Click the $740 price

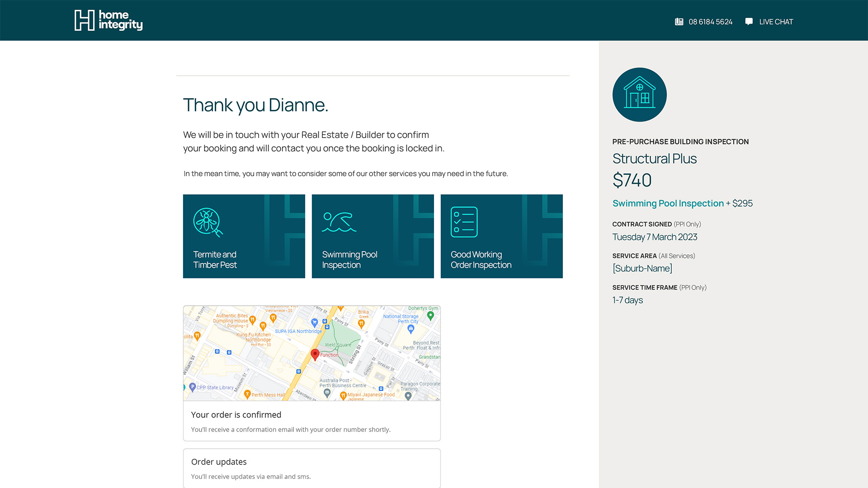(x=632, y=180)
